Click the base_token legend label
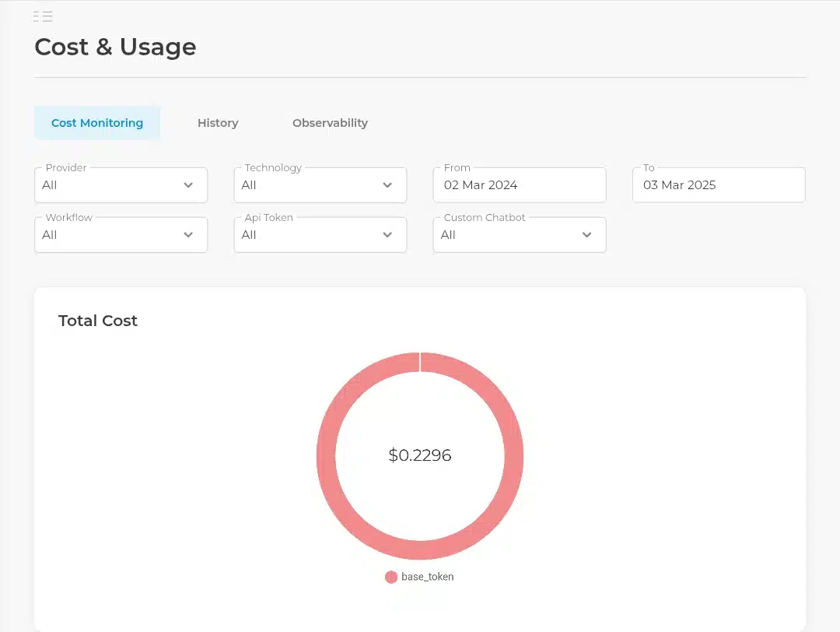 pos(428,577)
